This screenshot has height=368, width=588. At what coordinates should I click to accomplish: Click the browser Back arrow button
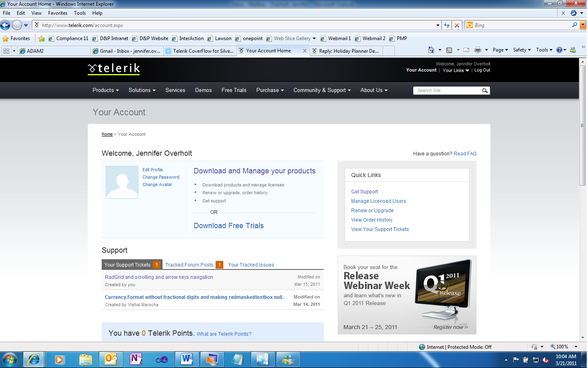point(5,25)
